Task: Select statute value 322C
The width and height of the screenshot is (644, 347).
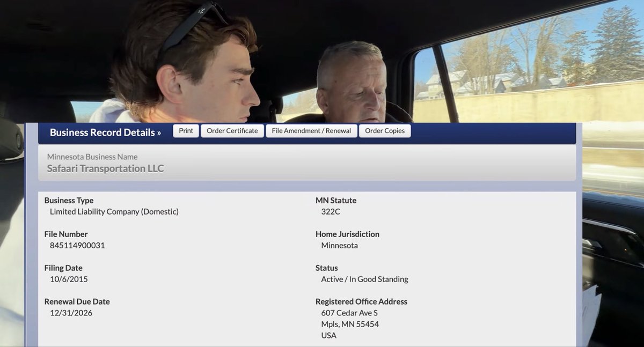Action: coord(331,211)
